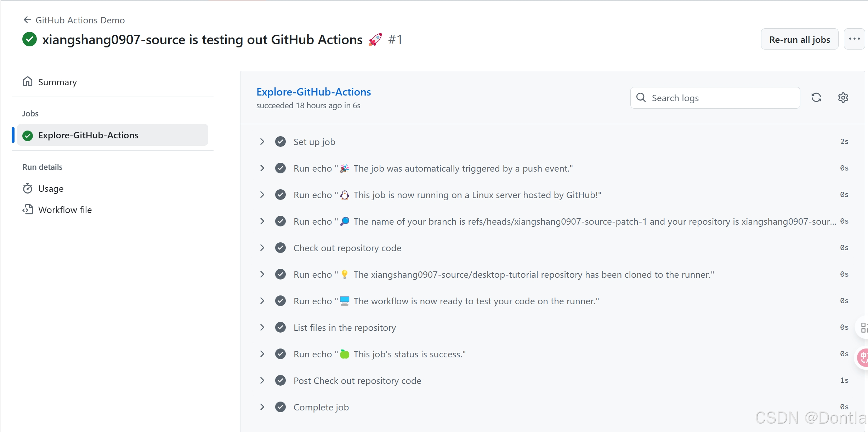Go back to GitHub Actions Demo workflow

coord(80,20)
